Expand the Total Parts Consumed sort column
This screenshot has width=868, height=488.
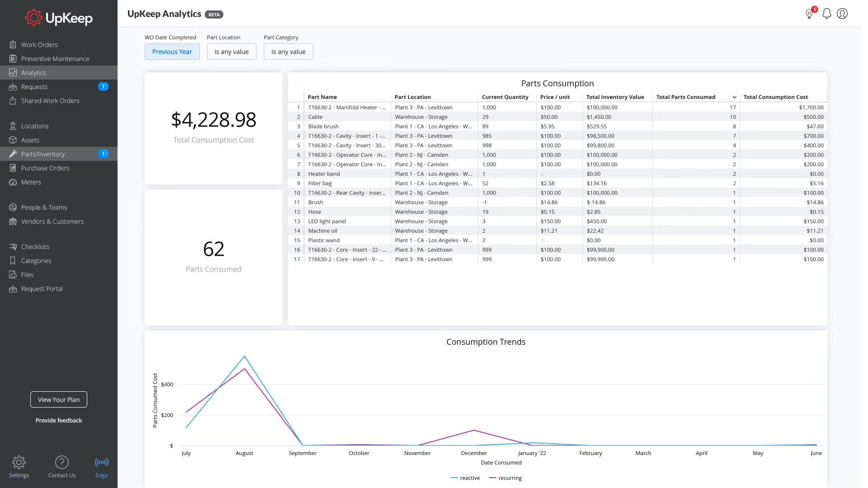(734, 97)
